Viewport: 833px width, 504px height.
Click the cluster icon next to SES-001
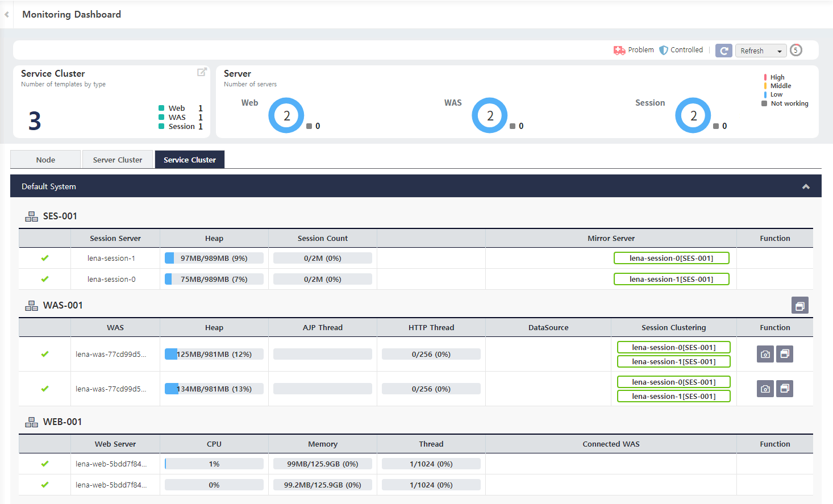[31, 216]
